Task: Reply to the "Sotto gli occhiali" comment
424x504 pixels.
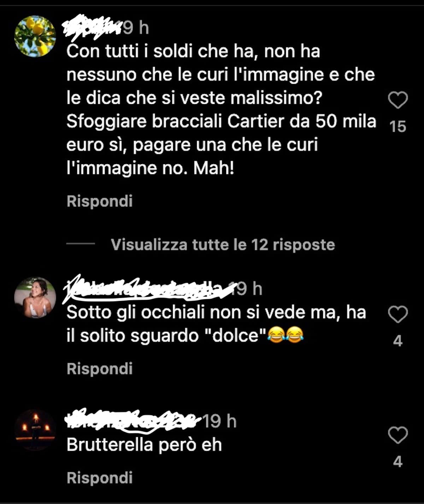Action: [100, 369]
